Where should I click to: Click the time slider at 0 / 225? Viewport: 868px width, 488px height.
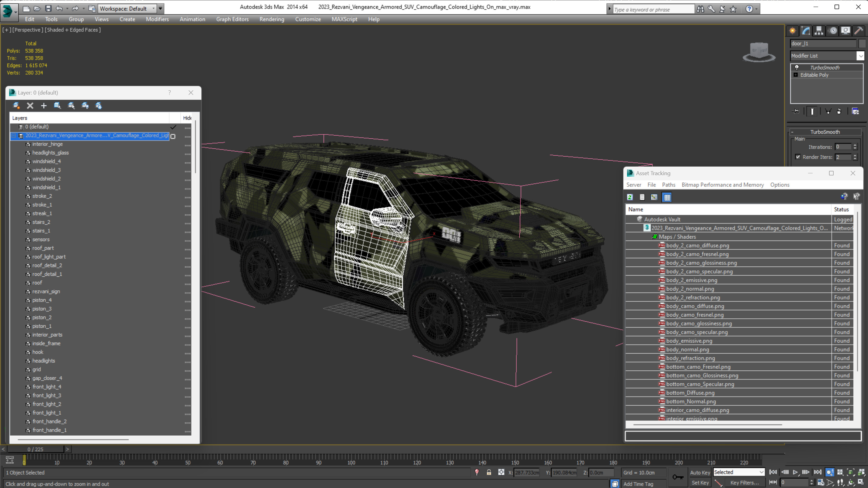tap(35, 449)
